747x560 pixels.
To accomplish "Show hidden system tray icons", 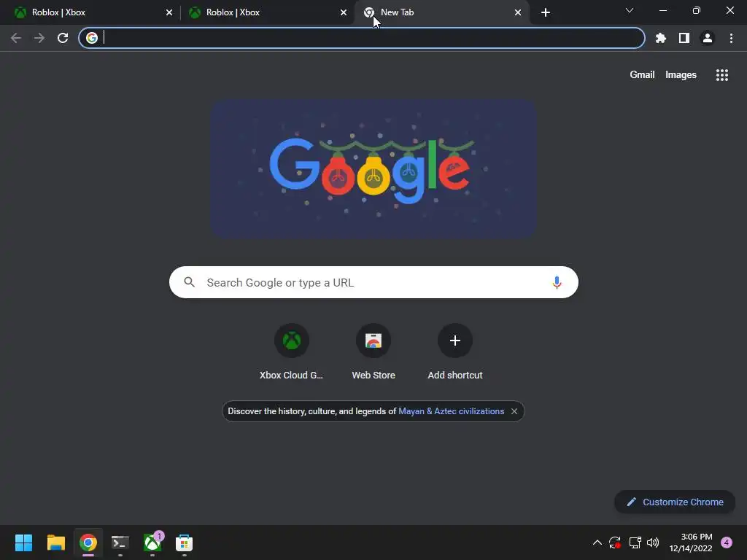I will (597, 542).
